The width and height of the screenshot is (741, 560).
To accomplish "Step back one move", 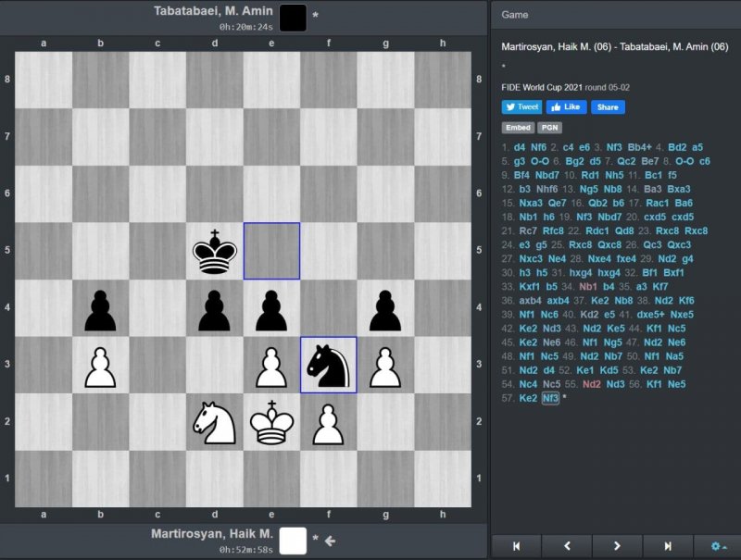I will [x=566, y=546].
